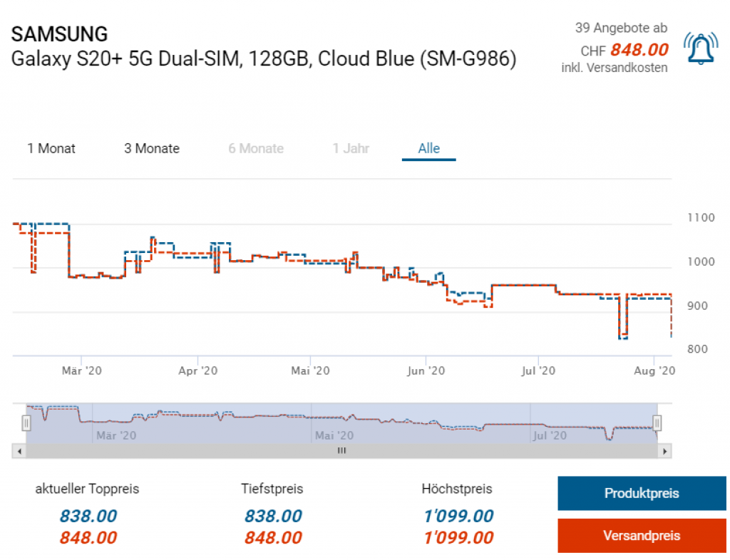Open the 39 Angebote ab text
The image size is (730, 560).
tap(621, 28)
